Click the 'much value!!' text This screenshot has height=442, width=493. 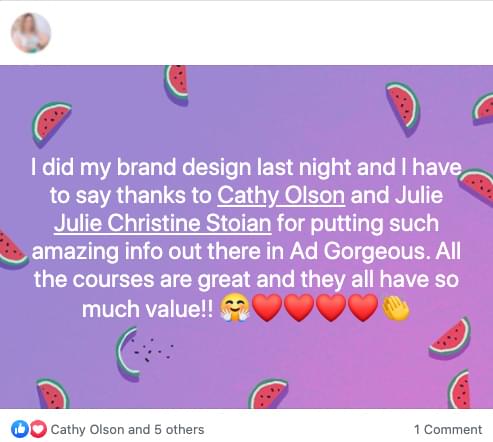click(147, 309)
